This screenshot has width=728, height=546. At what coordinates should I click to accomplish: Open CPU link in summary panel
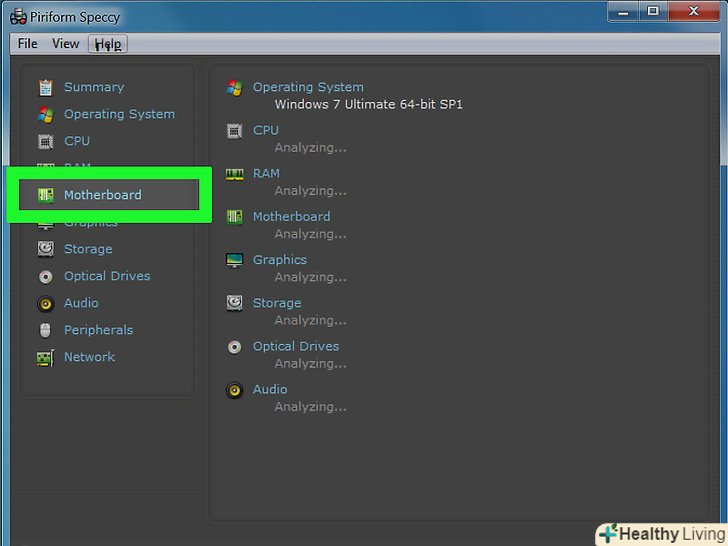(266, 130)
